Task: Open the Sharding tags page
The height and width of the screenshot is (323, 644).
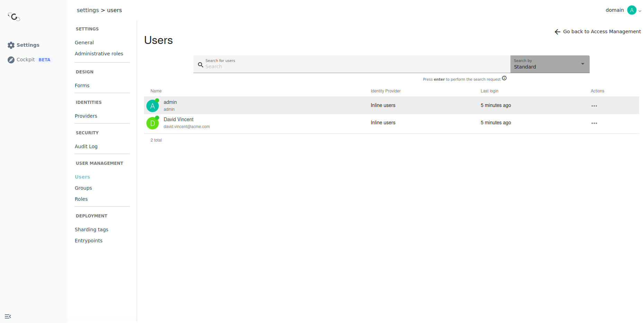Action: pyautogui.click(x=91, y=230)
